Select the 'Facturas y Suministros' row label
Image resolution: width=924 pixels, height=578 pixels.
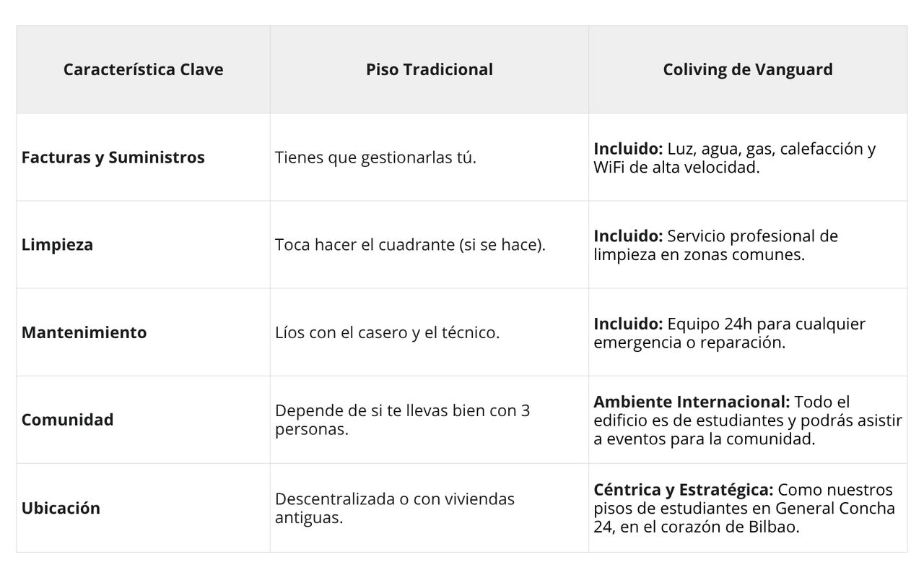[113, 158]
